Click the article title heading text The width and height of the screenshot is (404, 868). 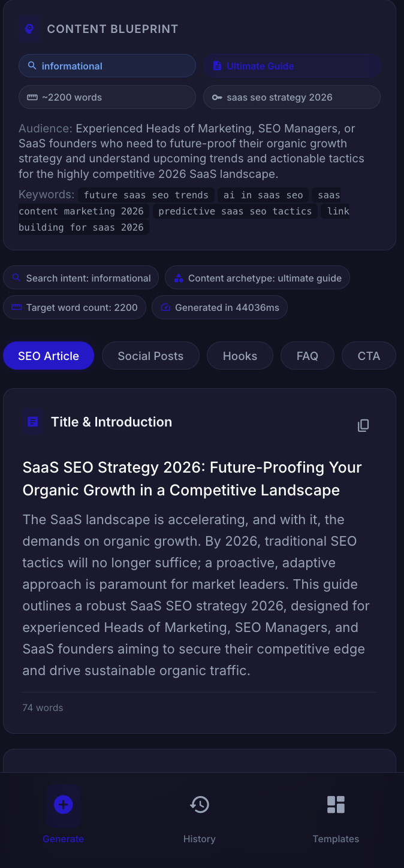[192, 479]
